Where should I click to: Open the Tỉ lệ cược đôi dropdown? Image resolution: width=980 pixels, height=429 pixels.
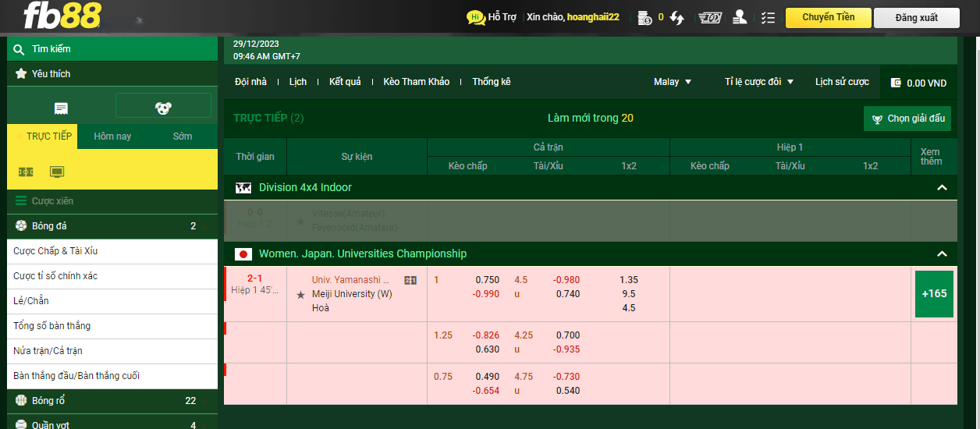(758, 82)
